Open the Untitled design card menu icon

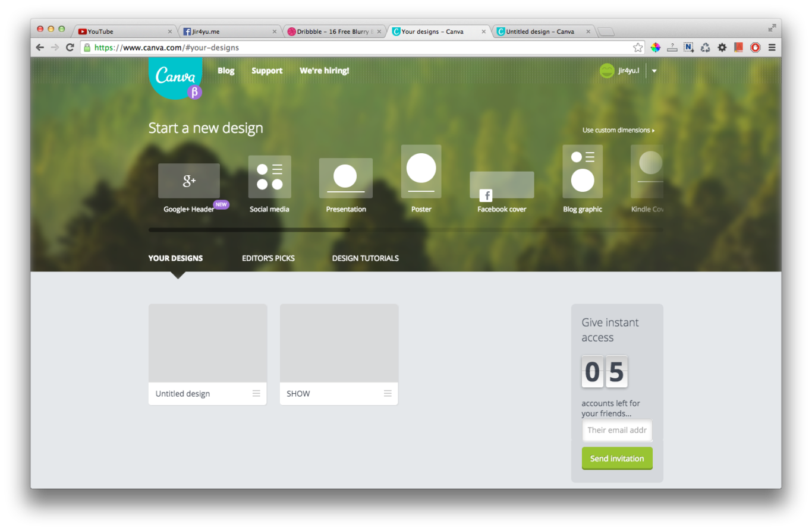(x=256, y=393)
